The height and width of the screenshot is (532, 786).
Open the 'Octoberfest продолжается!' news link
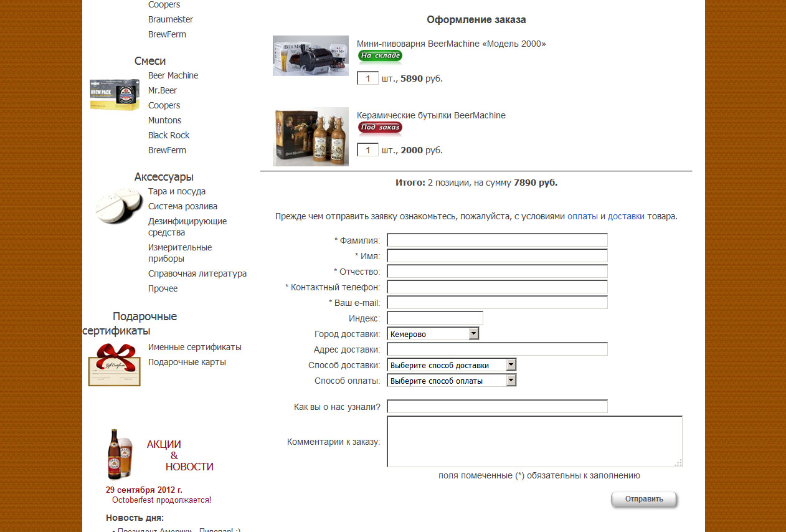point(162,500)
